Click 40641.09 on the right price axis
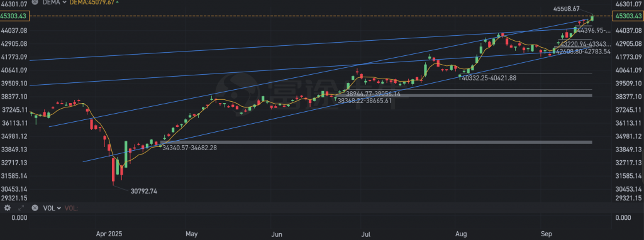 tap(628, 70)
